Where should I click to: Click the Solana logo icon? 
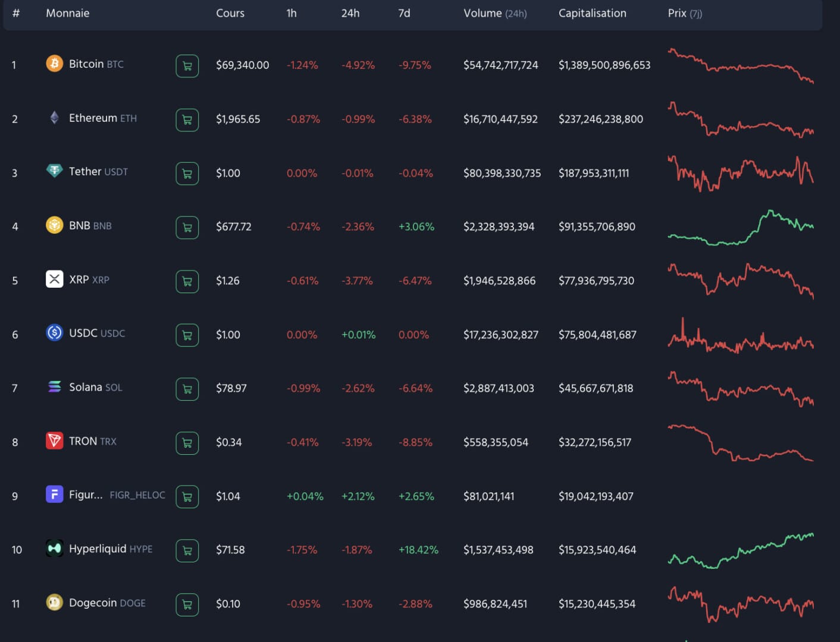click(54, 386)
